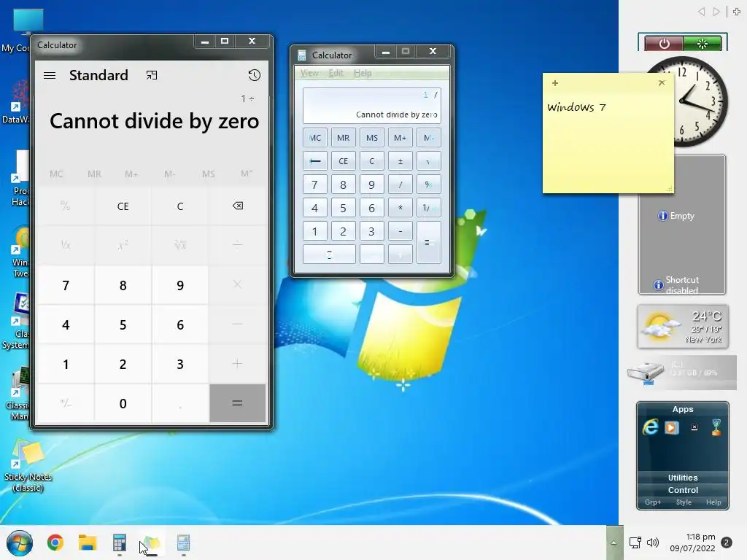
Task: Click the green button on the power gadget
Action: coord(703,44)
